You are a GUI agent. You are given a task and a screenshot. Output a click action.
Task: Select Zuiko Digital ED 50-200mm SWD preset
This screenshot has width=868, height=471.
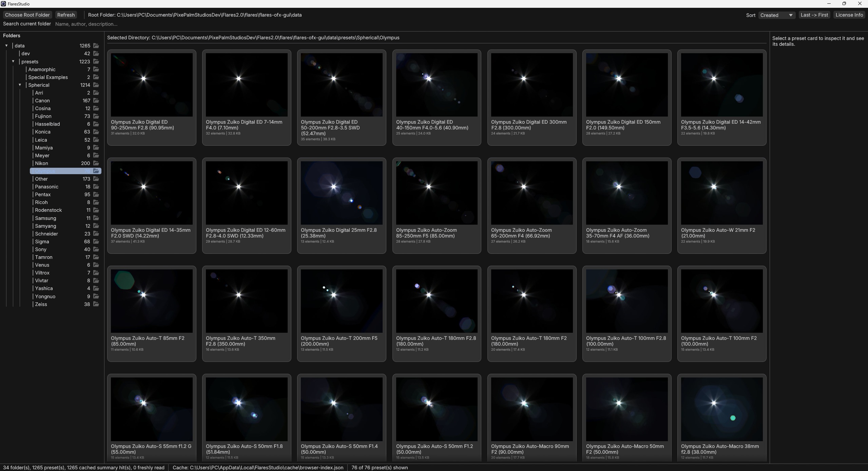tap(342, 98)
